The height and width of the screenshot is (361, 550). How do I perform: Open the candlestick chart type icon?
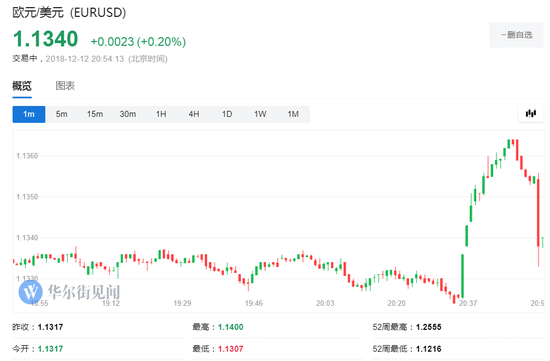(x=531, y=114)
